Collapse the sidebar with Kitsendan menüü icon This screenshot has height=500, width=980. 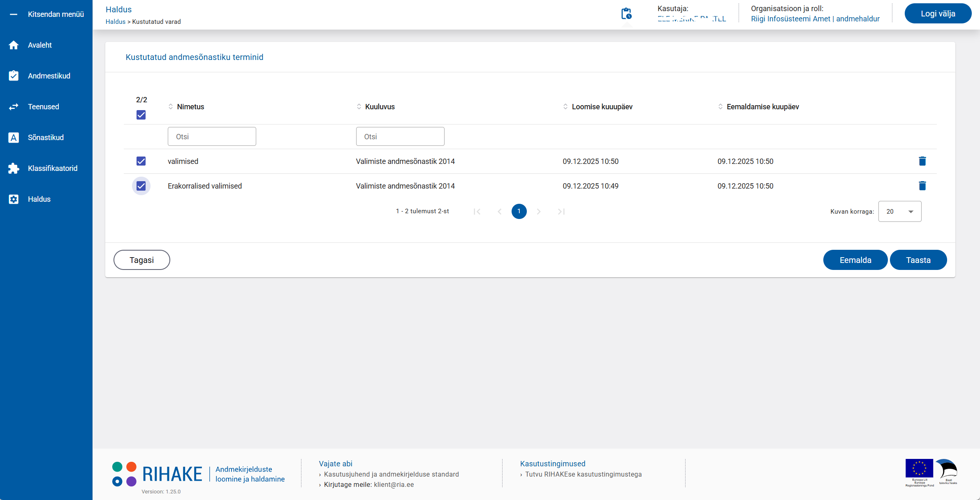pos(14,14)
